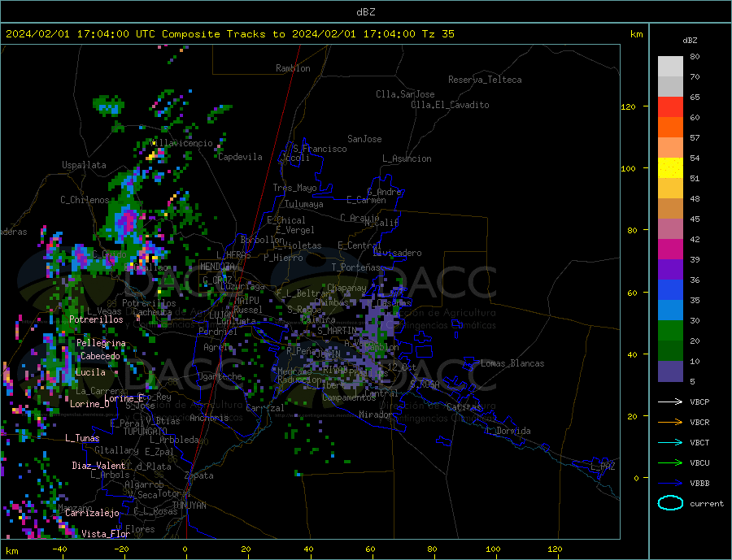The width and height of the screenshot is (732, 560).
Task: Select the red 60–65 dBZ color band
Action: 670,106
